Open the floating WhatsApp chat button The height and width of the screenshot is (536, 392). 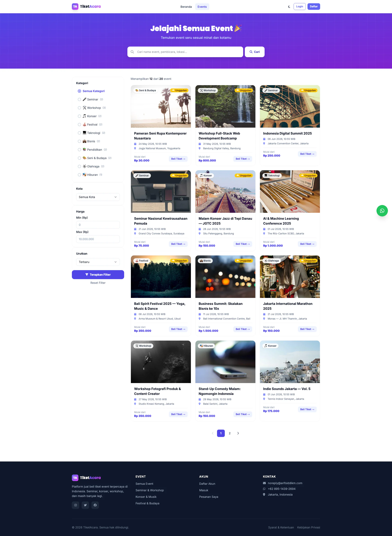pyautogui.click(x=382, y=211)
